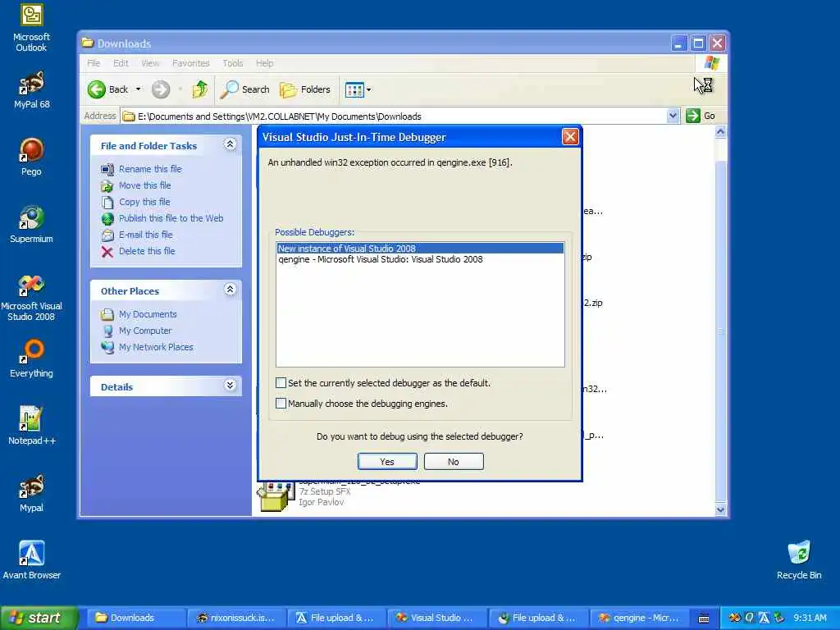Select qengine - Microsoft Visual Studio debugger entry
This screenshot has width=840, height=630.
[x=420, y=259]
